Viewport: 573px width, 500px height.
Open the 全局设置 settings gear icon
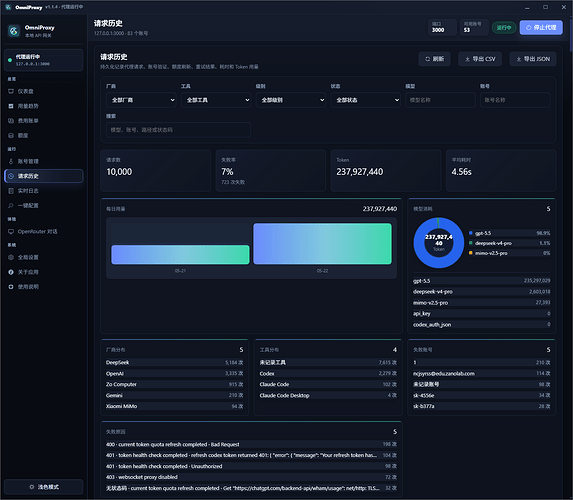click(x=11, y=257)
